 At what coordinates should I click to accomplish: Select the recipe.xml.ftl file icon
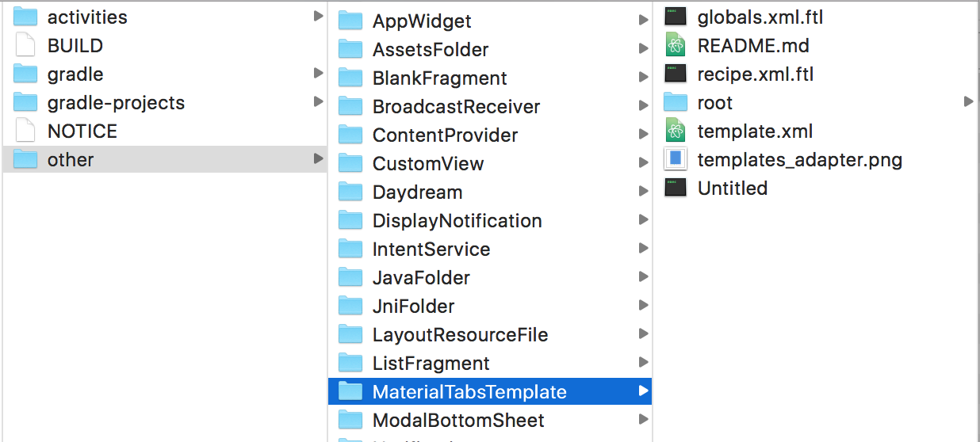point(676,74)
